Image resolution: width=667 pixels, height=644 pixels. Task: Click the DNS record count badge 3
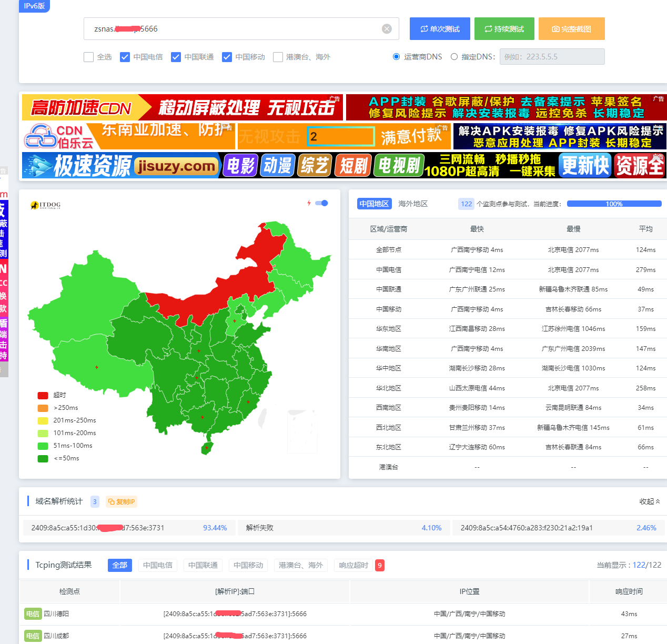95,501
